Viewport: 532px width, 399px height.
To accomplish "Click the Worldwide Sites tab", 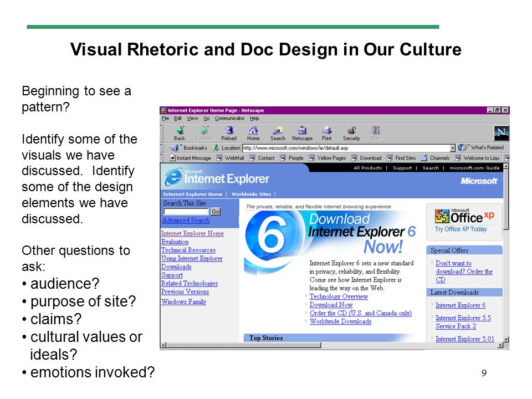I will (251, 194).
